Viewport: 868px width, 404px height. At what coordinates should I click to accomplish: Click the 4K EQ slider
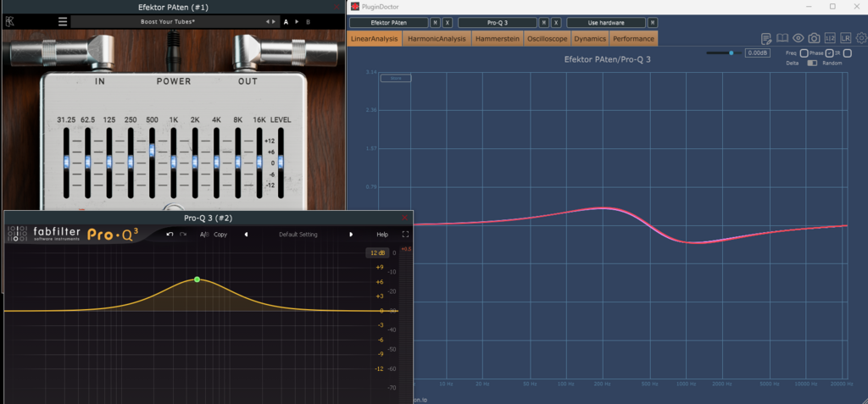point(216,162)
